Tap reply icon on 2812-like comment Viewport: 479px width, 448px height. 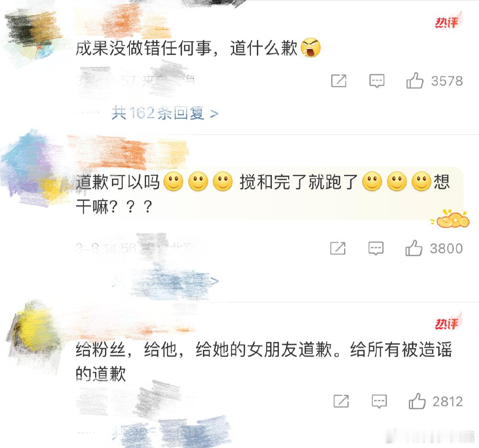pos(379,401)
